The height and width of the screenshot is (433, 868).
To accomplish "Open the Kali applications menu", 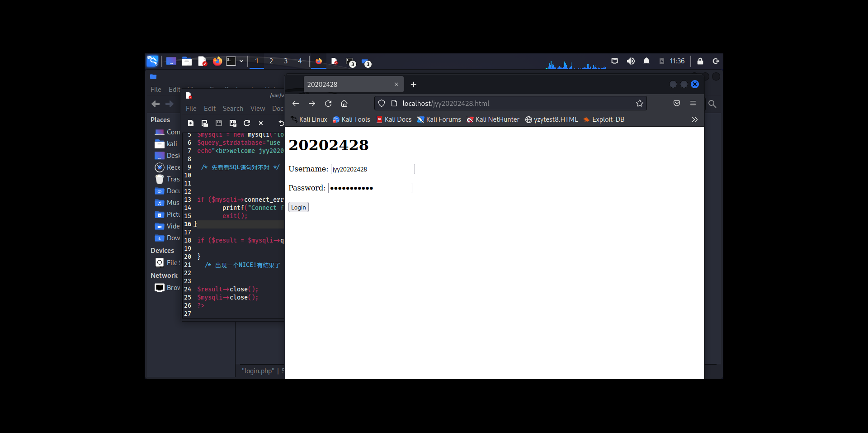I will pyautogui.click(x=152, y=61).
